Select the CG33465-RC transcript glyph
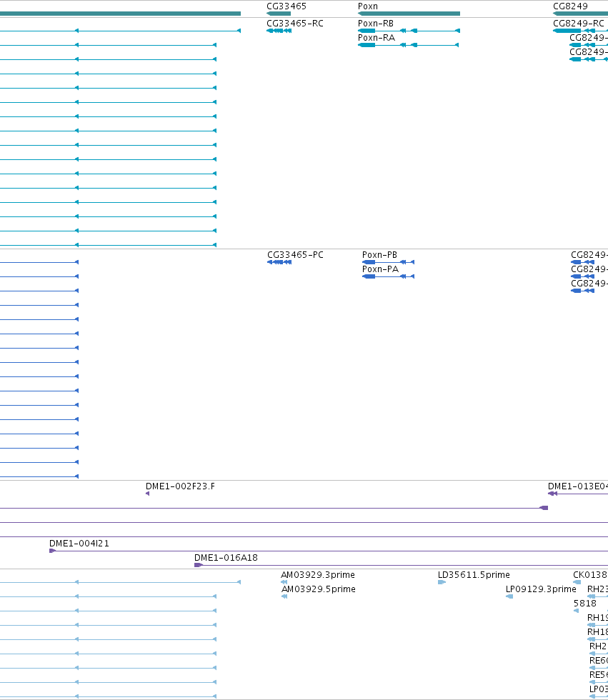Viewport: 608px width, 700px height. tap(279, 31)
